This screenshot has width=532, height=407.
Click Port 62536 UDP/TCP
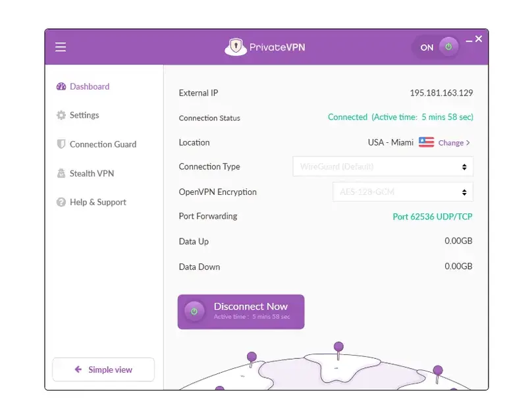click(433, 217)
